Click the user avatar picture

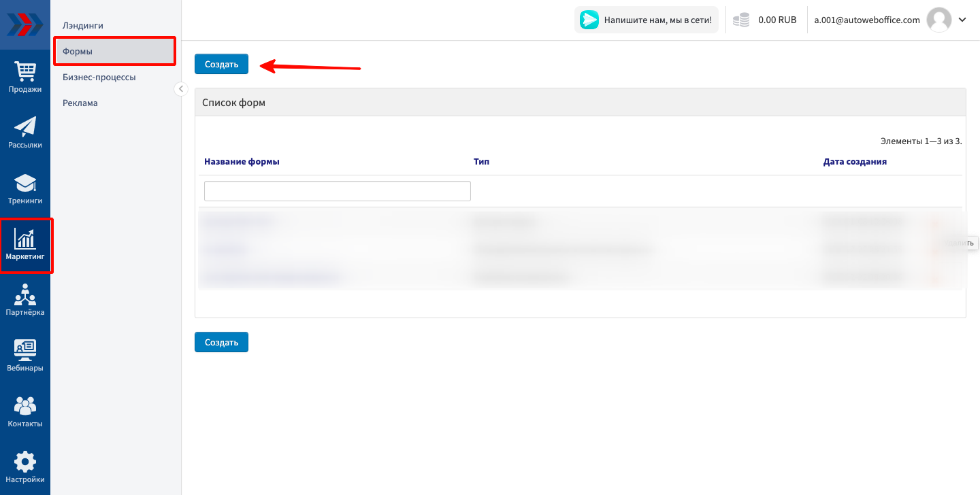pyautogui.click(x=939, y=20)
